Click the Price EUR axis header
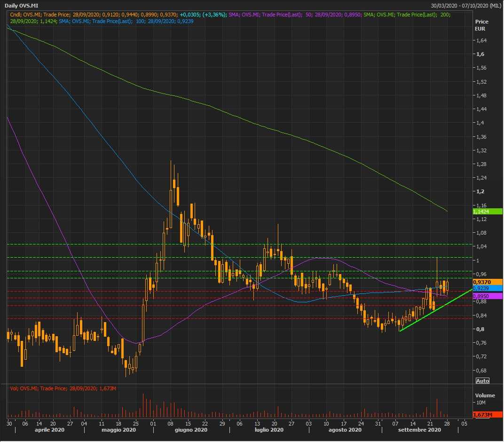Viewport: 504px width, 442px height. pos(481,25)
